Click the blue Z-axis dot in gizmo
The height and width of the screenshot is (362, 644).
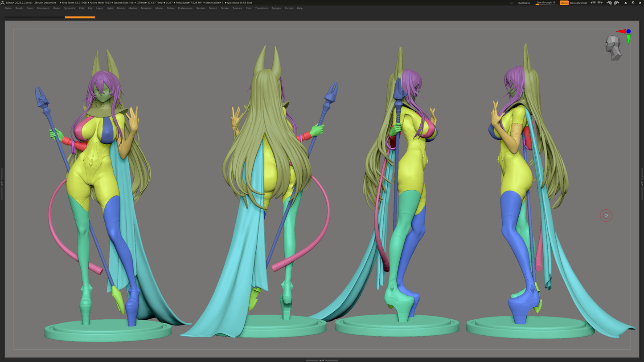pos(628,31)
